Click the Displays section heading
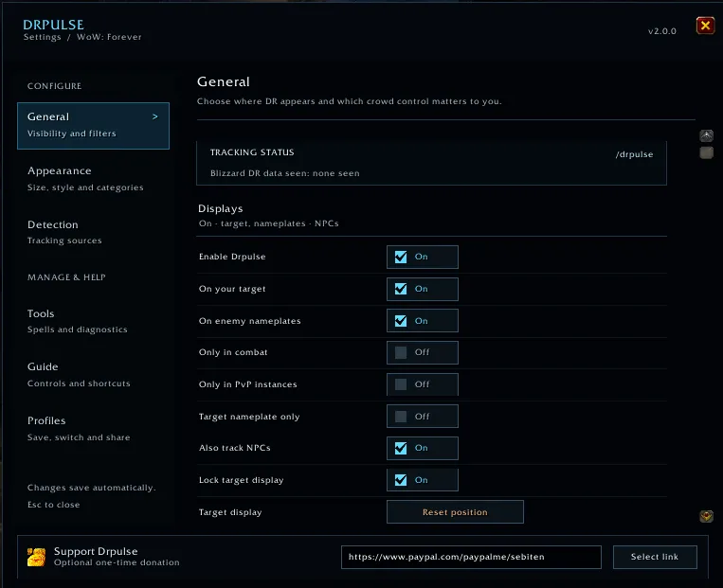The height and width of the screenshot is (588, 723). click(x=221, y=208)
